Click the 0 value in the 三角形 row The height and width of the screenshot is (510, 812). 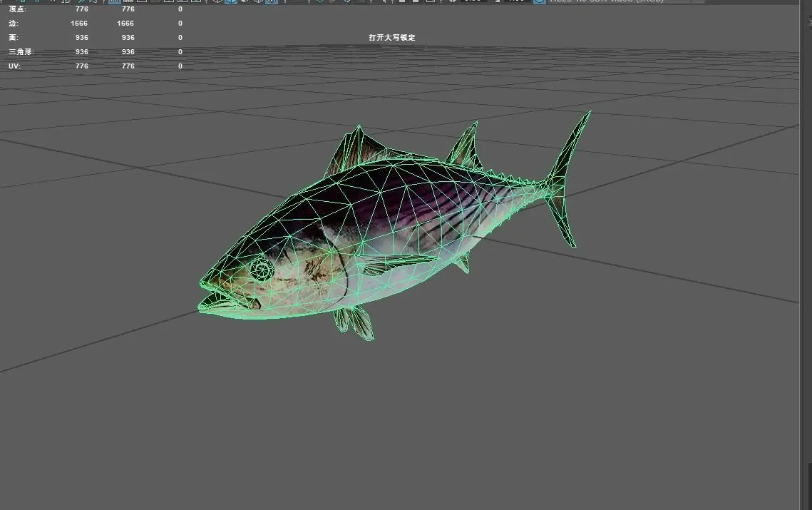tap(180, 52)
